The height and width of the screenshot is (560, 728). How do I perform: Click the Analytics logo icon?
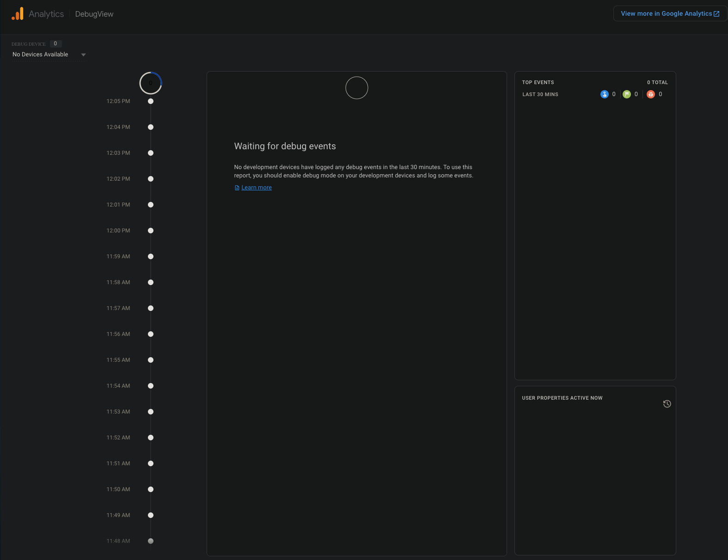tap(18, 13)
